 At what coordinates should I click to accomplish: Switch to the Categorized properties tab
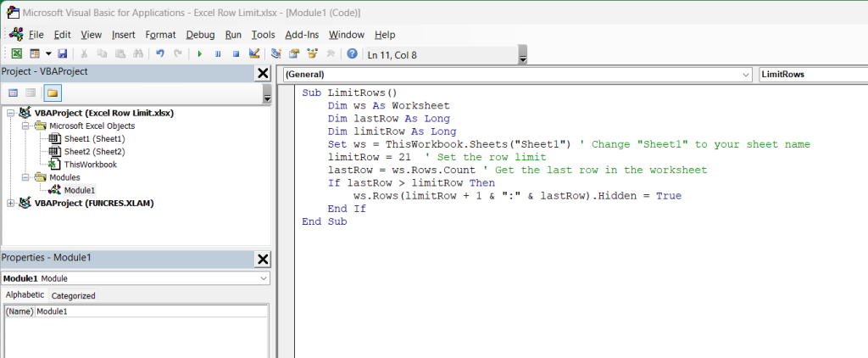click(73, 296)
